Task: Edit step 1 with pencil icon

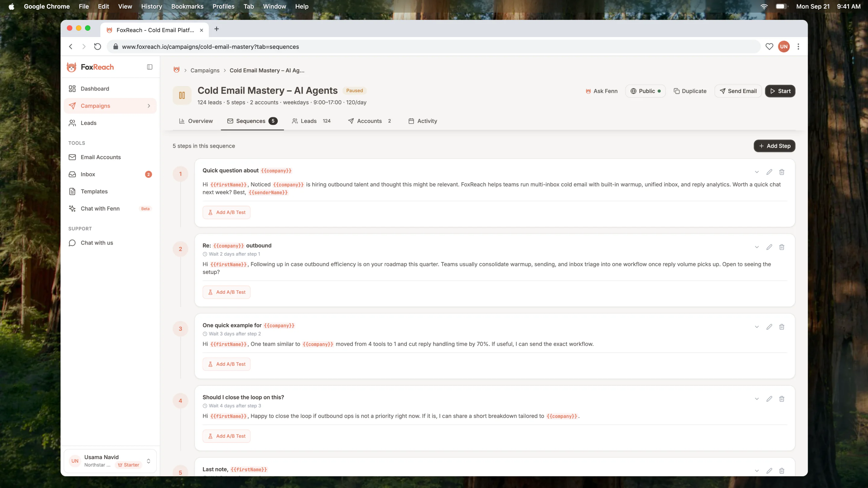Action: [769, 172]
